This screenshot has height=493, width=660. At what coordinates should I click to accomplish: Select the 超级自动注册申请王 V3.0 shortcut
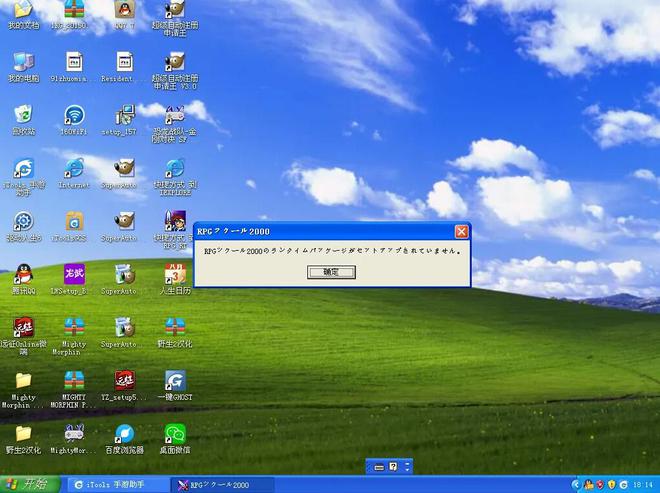pyautogui.click(x=175, y=71)
